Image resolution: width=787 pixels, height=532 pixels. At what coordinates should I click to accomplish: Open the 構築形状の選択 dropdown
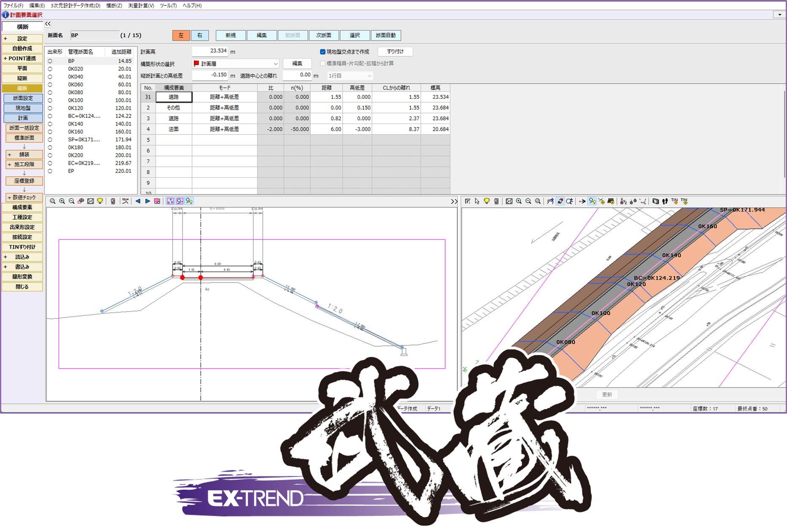tap(275, 64)
